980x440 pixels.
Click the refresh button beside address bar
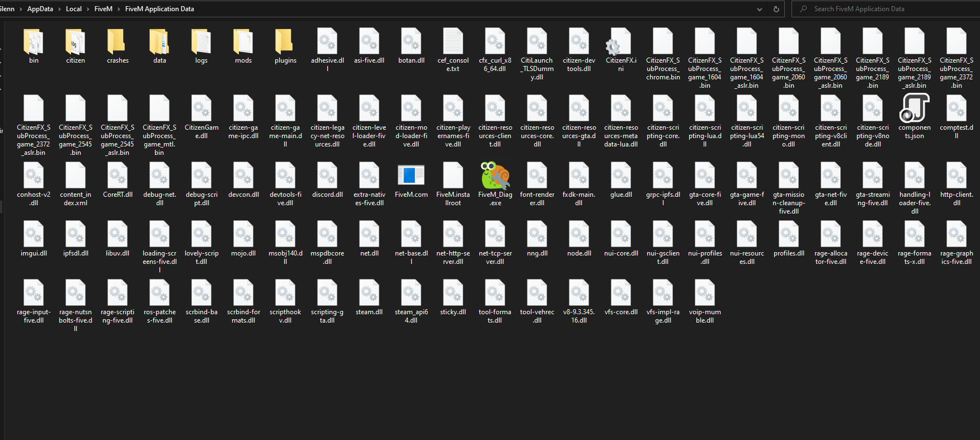point(776,9)
